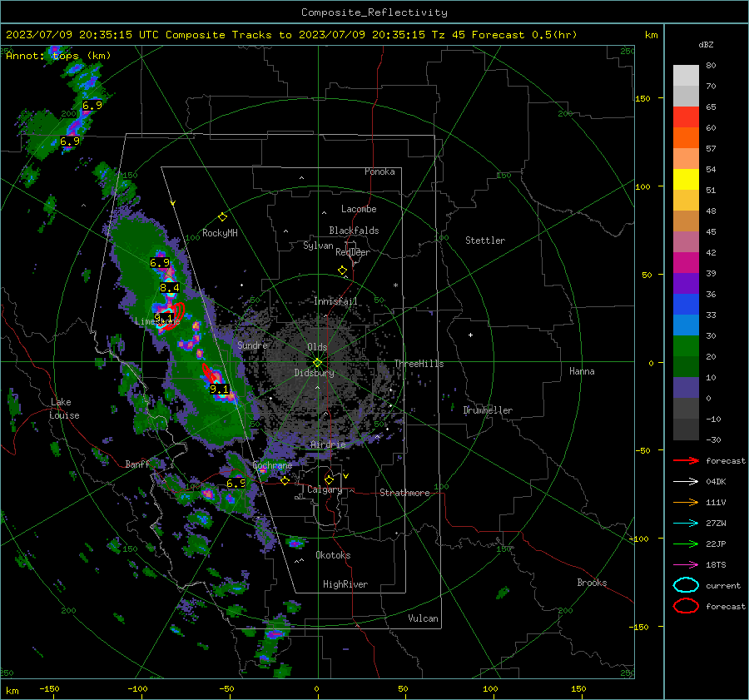This screenshot has height=700, width=749.
Task: Select the Vulcan label on the map
Action: (x=423, y=618)
